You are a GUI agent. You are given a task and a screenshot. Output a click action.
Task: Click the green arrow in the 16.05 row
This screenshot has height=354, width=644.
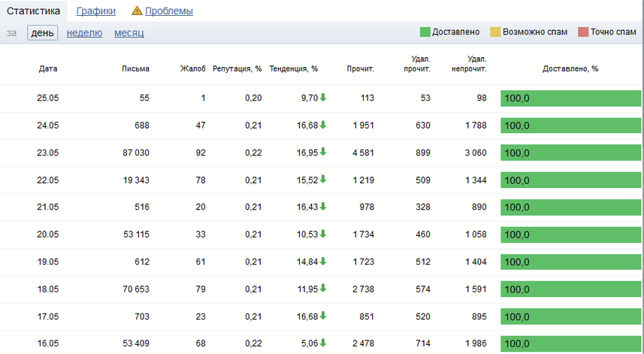point(323,343)
